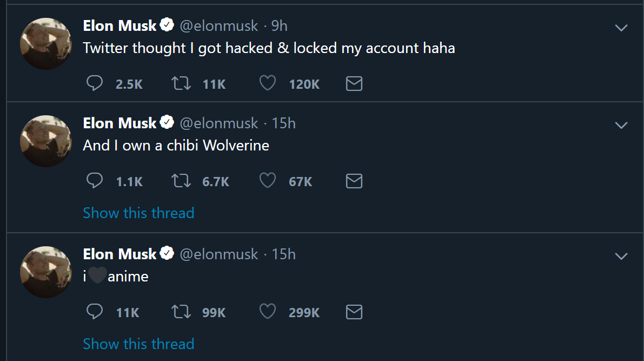Reply to the 'chibi Wolverine' tweet
The width and height of the screenshot is (644, 361).
point(95,181)
